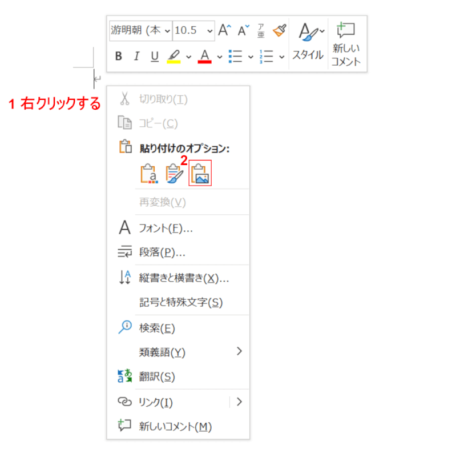Viewport: 476px width, 457px height.
Task: Increase font size with grow button
Action: [x=225, y=30]
